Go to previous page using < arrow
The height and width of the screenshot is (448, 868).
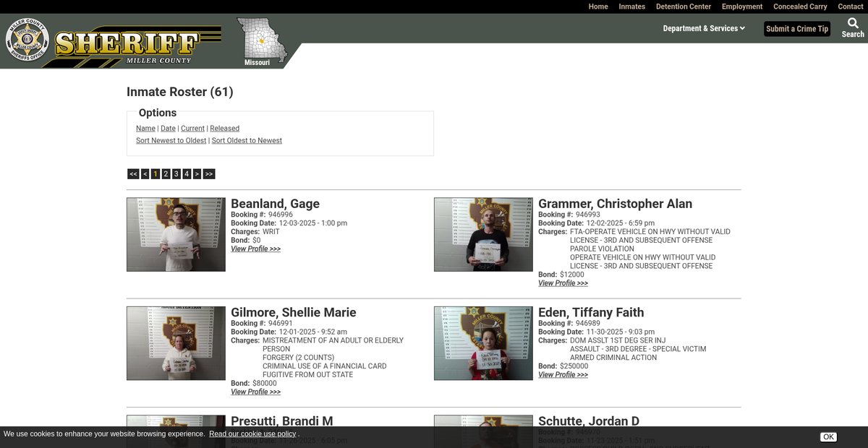[x=145, y=174]
